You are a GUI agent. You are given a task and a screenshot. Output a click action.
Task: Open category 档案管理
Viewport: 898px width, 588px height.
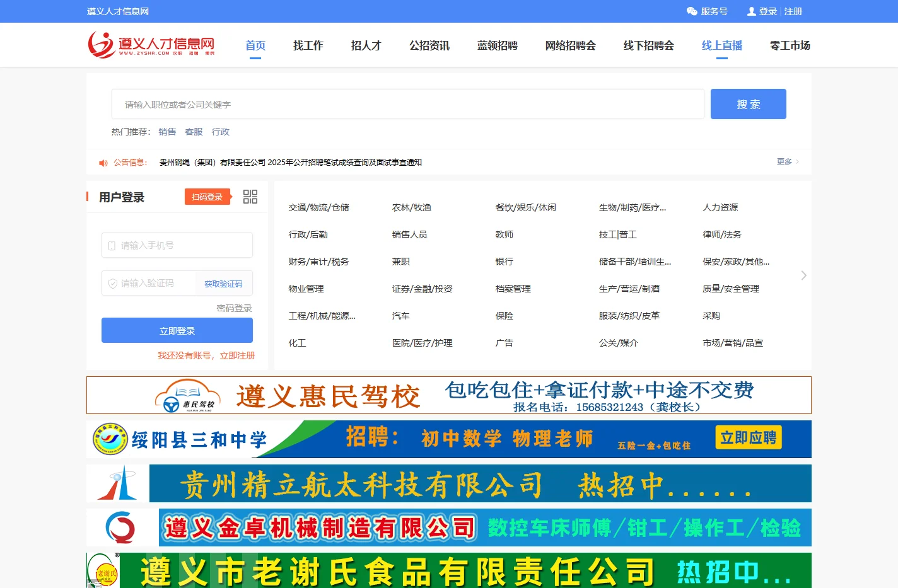click(513, 289)
